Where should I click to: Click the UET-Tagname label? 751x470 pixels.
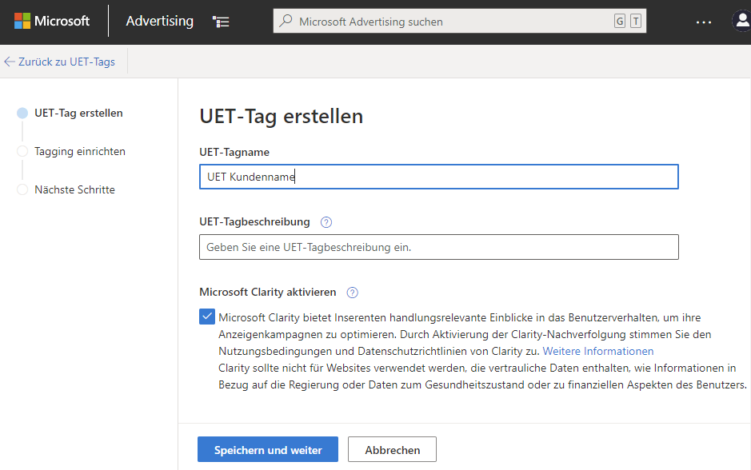point(234,152)
